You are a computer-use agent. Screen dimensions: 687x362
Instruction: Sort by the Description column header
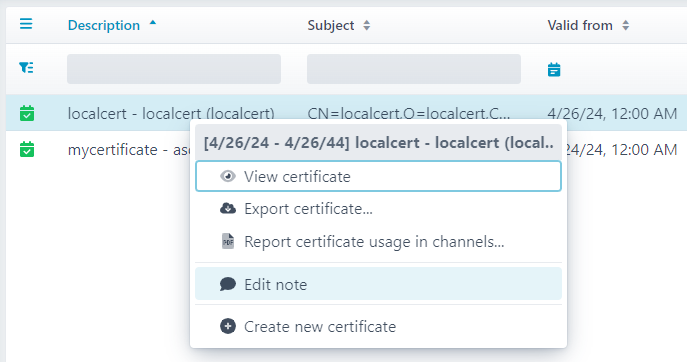104,25
